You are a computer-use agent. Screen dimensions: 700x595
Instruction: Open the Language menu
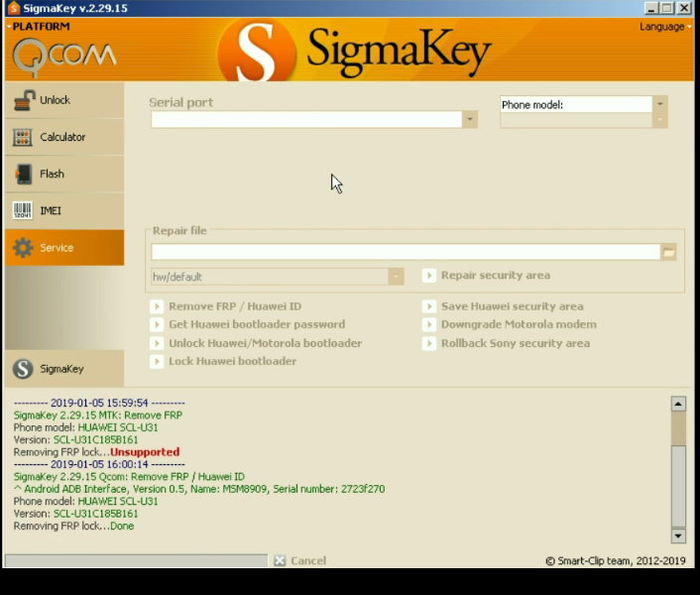665,27
